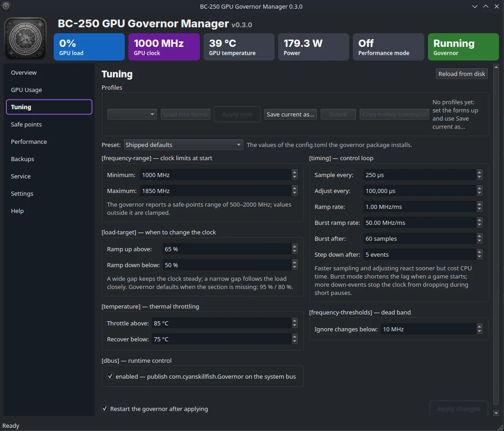The height and width of the screenshot is (431, 504).
Task: Click the scrollbar up arrow on the right
Action: [496, 67]
